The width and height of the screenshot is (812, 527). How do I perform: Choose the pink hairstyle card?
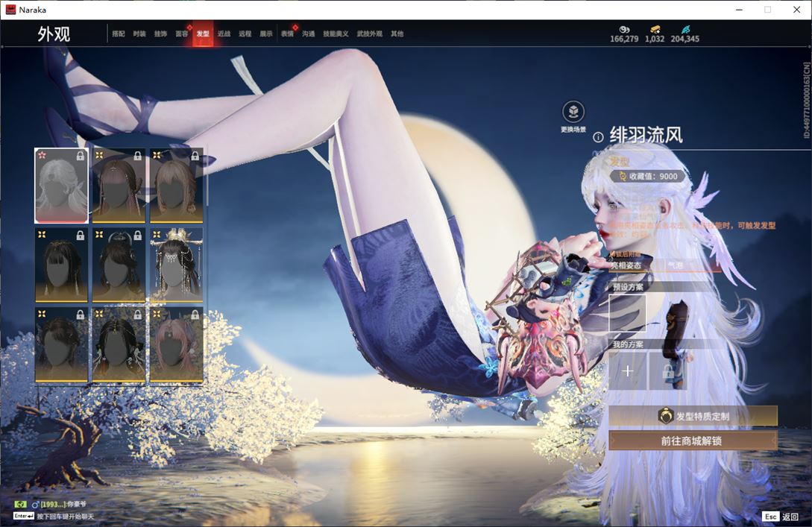176,344
